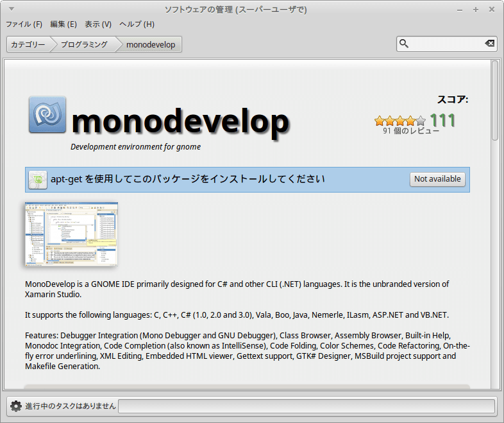Click the gear icon in the status bar
This screenshot has height=423, width=504.
(16, 406)
